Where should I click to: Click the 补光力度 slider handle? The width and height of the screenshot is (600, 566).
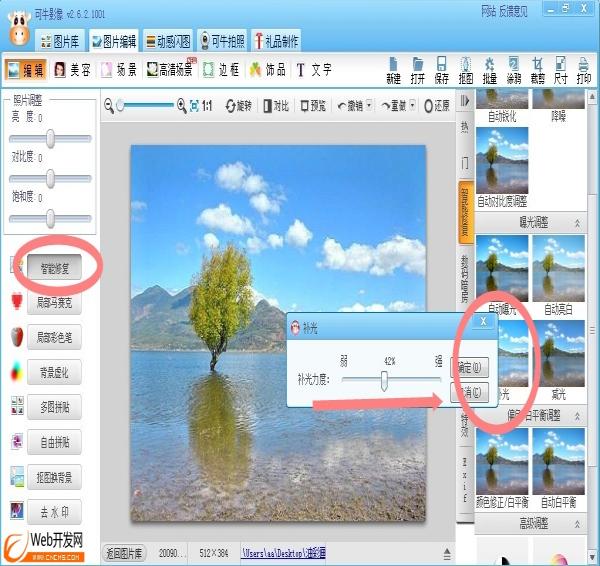point(383,380)
